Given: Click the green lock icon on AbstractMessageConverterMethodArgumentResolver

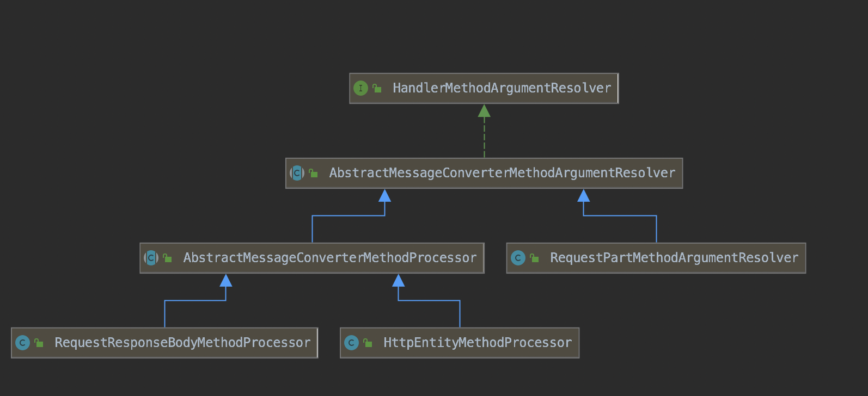Looking at the screenshot, I should click(x=314, y=173).
